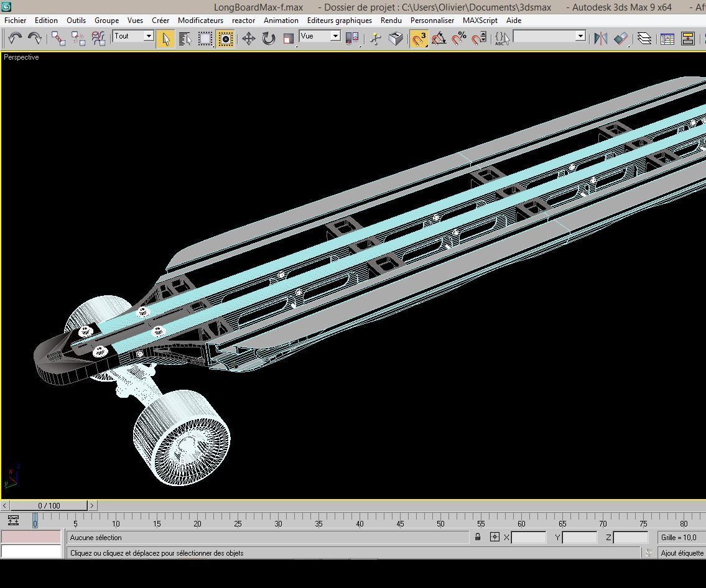Open the Modificateurs menu

200,21
